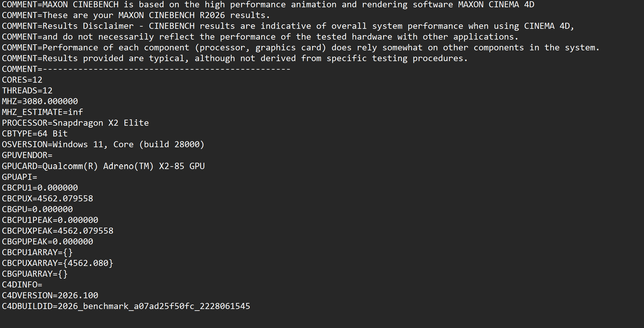This screenshot has height=328, width=644.
Task: Click the CBCPUX=4562.079558 score
Action: (48, 199)
